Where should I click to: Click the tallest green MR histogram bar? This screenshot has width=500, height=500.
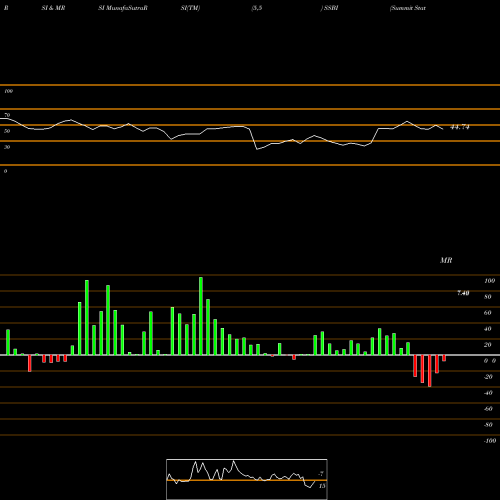coord(201,316)
